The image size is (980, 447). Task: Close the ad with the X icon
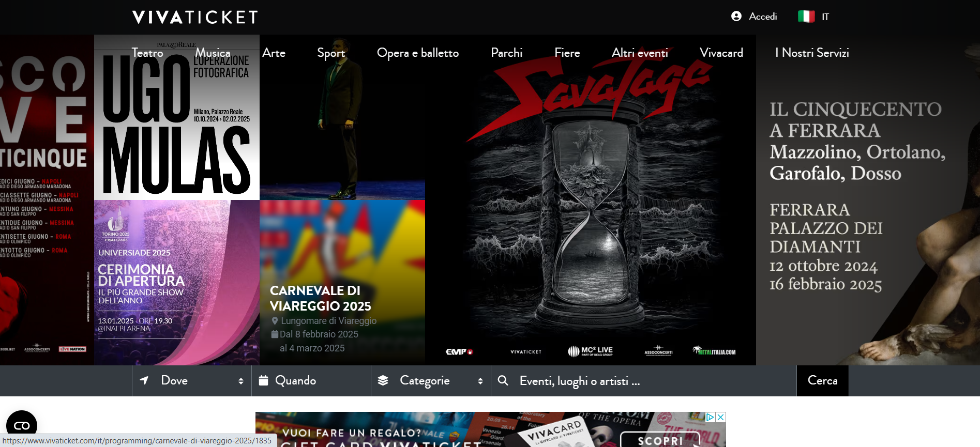(720, 417)
